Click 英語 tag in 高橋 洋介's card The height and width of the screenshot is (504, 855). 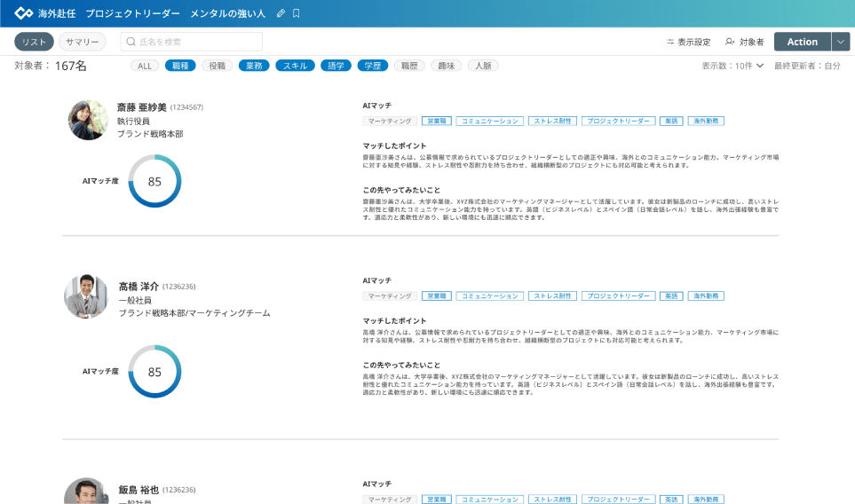(x=671, y=295)
